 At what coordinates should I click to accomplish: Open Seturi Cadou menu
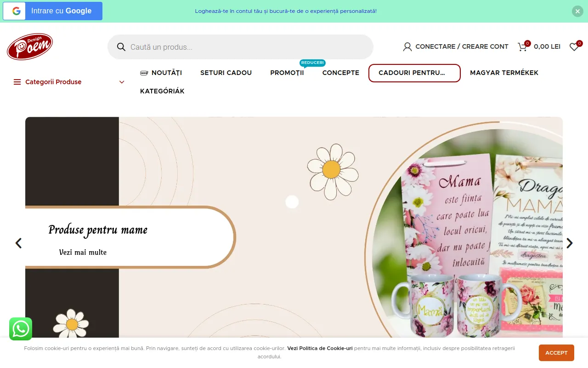pos(226,73)
